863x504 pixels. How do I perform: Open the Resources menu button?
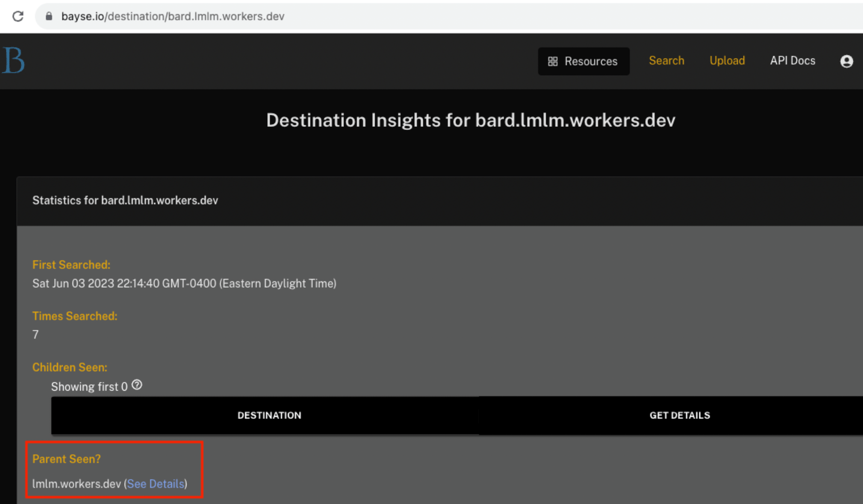pos(583,61)
